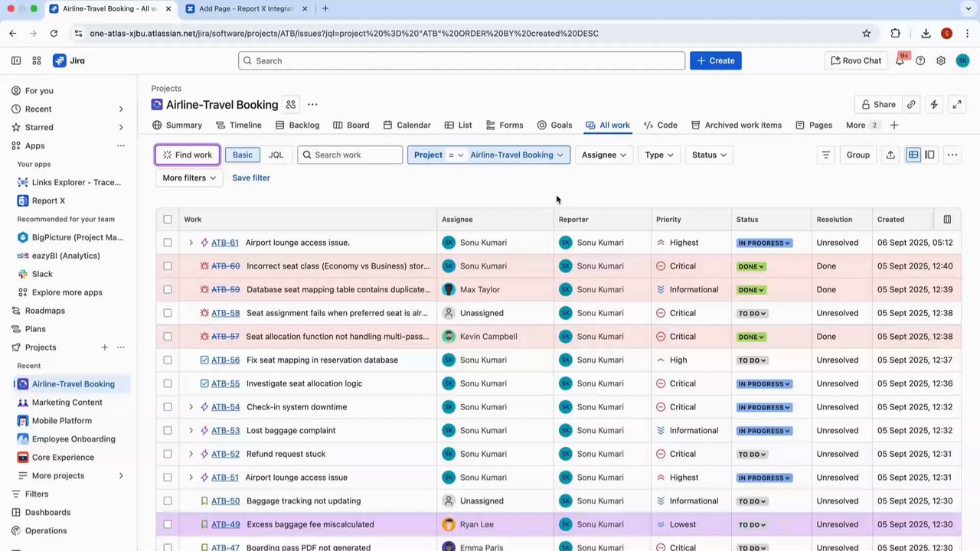
Task: Open the notifications bell
Action: click(900, 60)
